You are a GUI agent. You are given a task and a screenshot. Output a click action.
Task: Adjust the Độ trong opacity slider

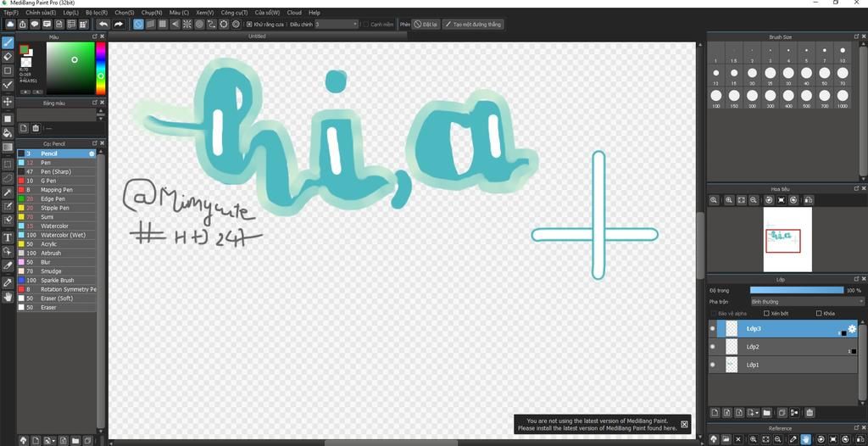pyautogui.click(x=797, y=290)
